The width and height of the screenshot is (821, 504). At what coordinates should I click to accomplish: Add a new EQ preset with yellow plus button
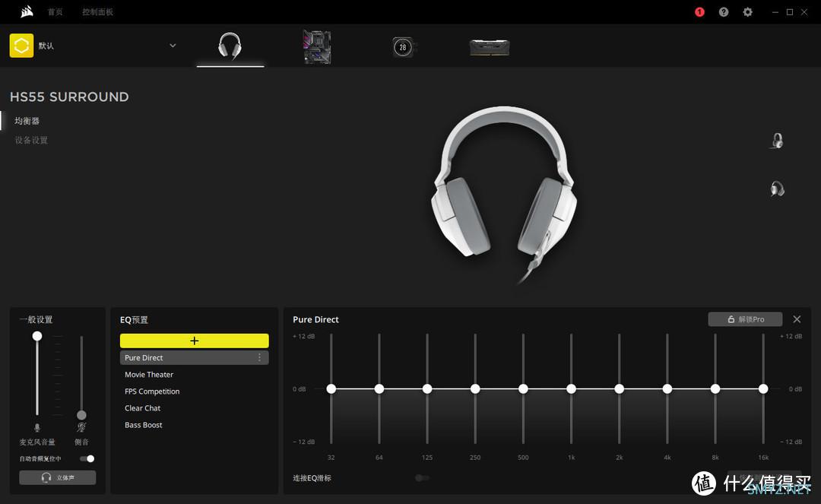195,341
